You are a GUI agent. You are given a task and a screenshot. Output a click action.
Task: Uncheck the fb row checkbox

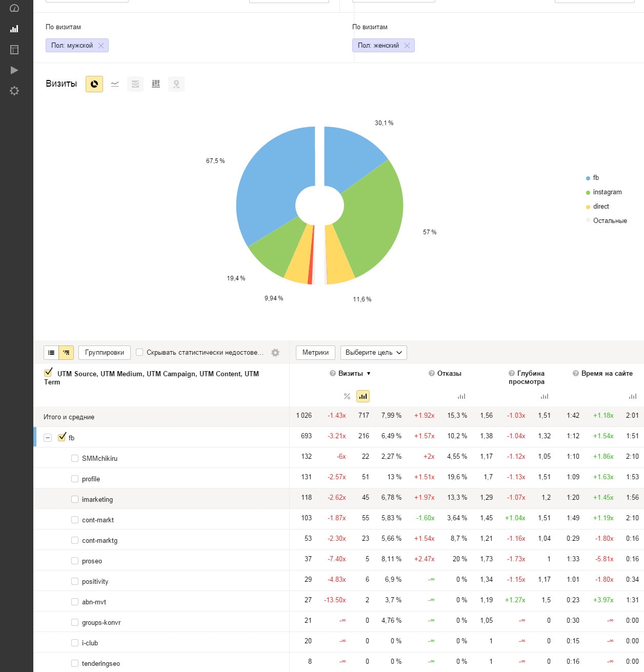(62, 437)
